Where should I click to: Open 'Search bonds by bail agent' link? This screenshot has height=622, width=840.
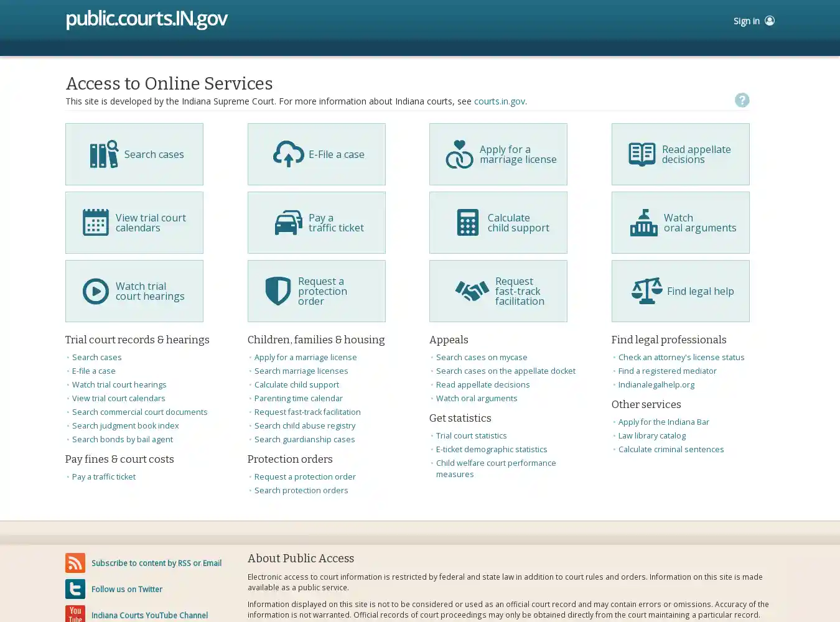[122, 439]
